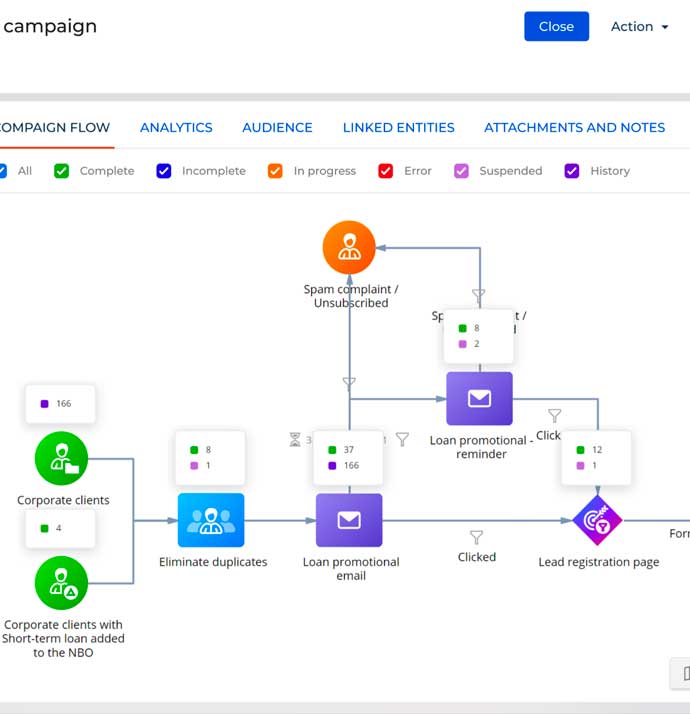Screen dimensions: 690x714
Task: Click the orange Spam complaint / Unsubscribed node
Action: [x=349, y=247]
